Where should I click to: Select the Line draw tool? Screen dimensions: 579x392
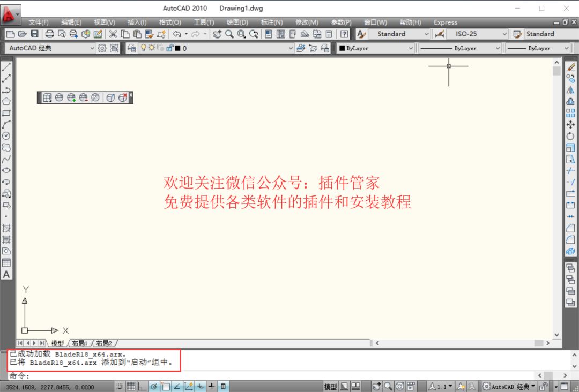pos(6,67)
